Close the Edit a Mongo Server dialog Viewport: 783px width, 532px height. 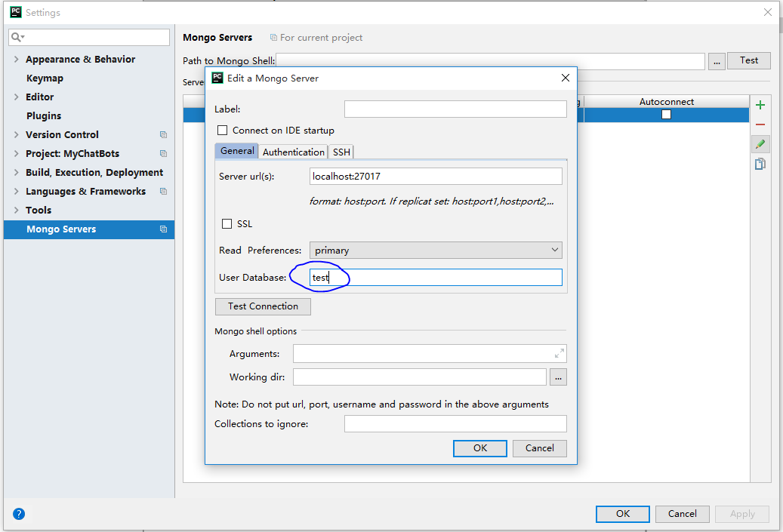tap(566, 78)
